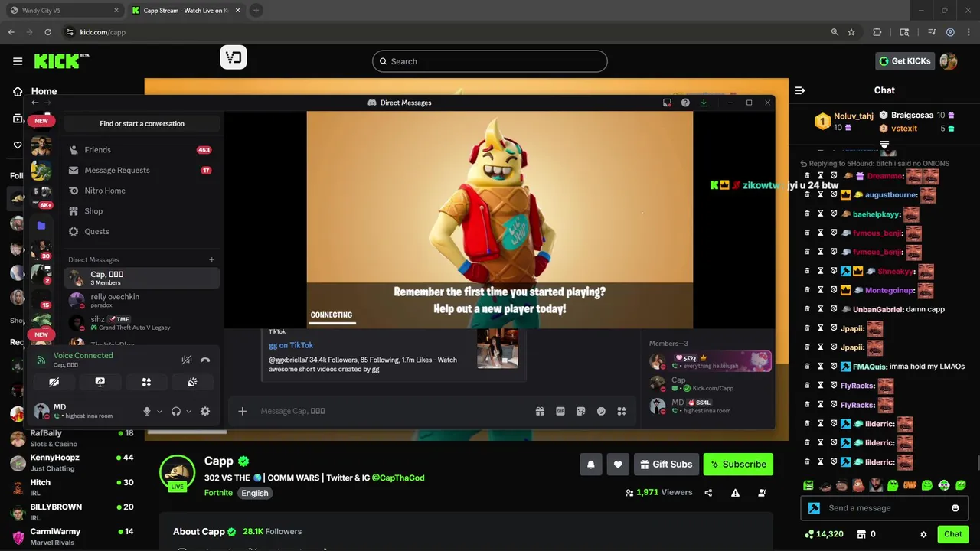
Task: Open RafBally recommended channel
Action: (x=73, y=438)
